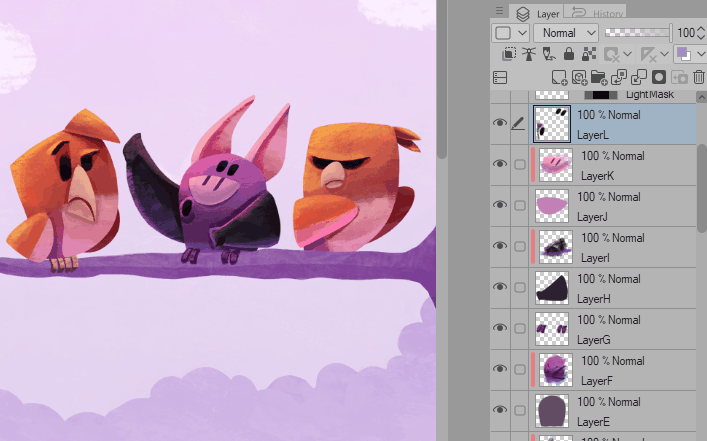Click the LayerF thumbnail
Image resolution: width=707 pixels, height=441 pixels.
click(553, 369)
